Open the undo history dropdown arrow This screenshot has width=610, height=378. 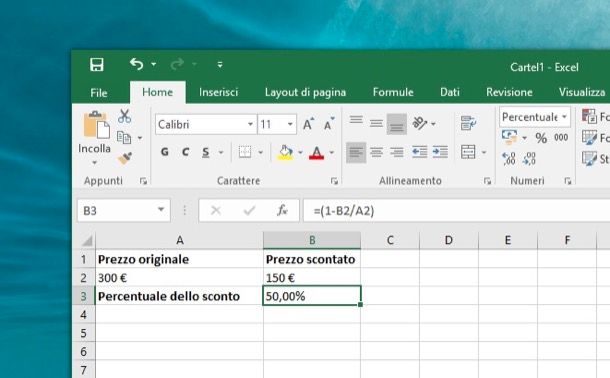tap(154, 64)
